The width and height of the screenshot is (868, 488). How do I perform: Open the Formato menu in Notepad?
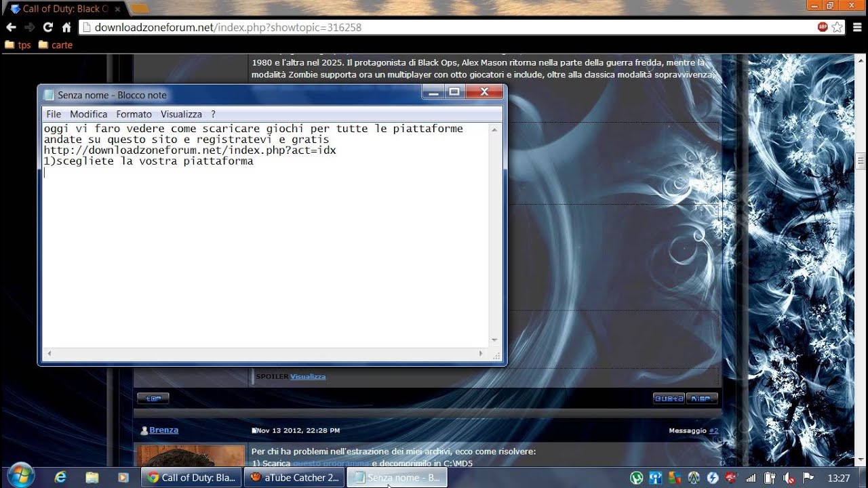[x=134, y=114]
